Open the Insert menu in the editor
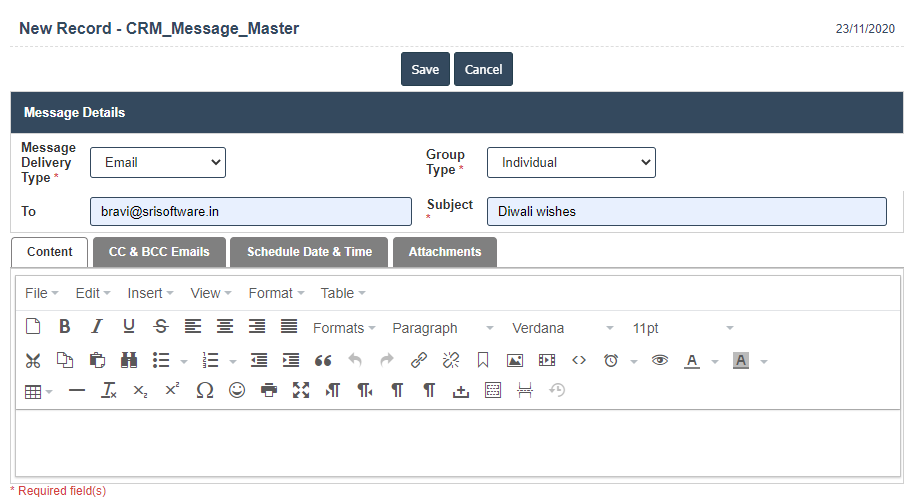919x503 pixels. tap(150, 293)
